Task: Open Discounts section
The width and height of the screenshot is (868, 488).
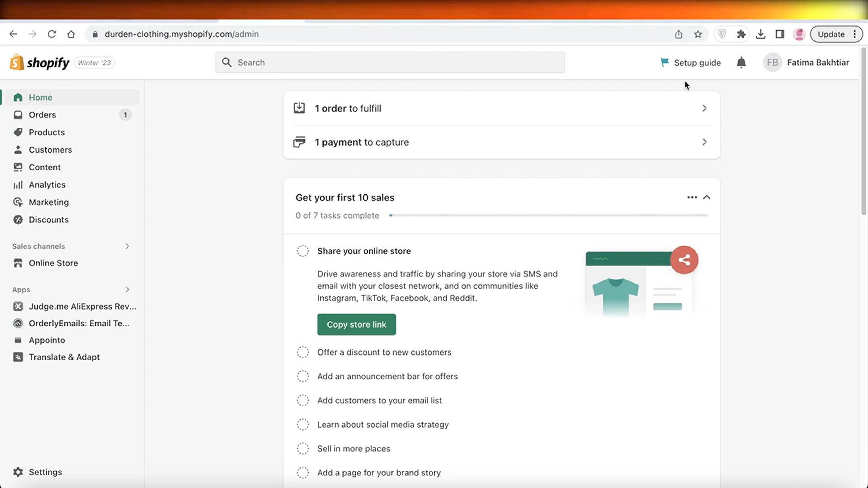Action: [49, 220]
